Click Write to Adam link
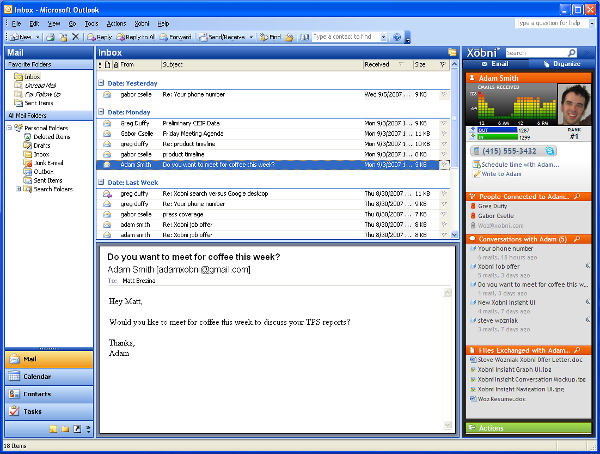The height and width of the screenshot is (454, 600). 501,174
